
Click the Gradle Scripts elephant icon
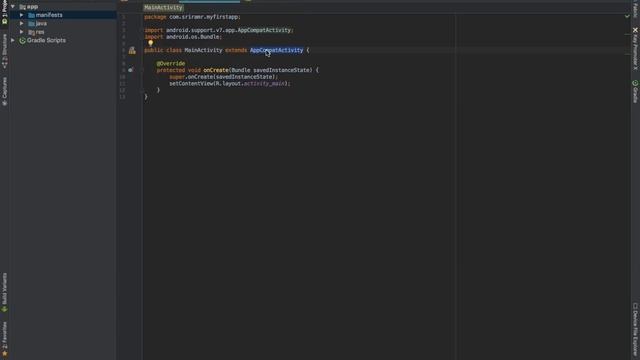click(22, 40)
